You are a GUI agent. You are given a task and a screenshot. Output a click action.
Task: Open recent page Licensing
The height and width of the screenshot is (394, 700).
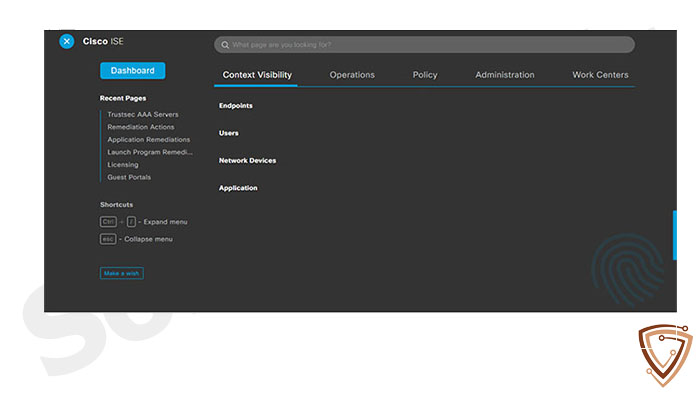pos(123,165)
